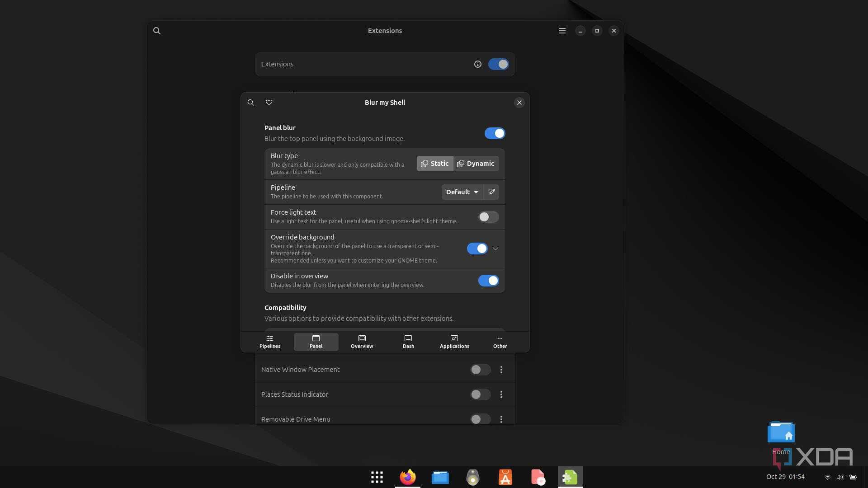Enable Native Window Placement extension
This screenshot has height=488, width=868.
click(480, 370)
